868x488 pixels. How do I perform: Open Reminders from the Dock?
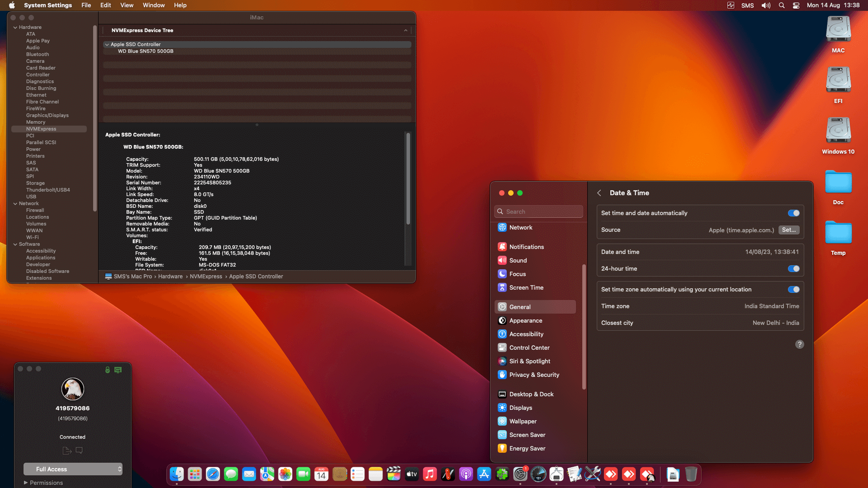pyautogui.click(x=358, y=474)
